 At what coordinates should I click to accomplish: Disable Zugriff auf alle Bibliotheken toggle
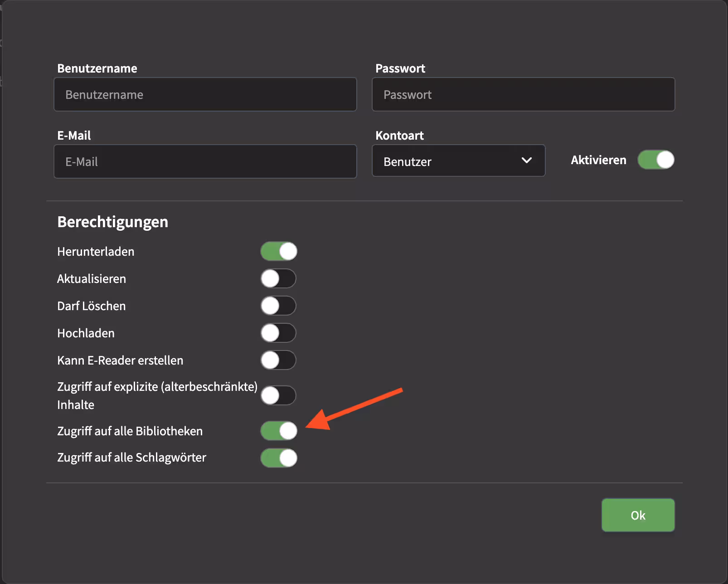click(279, 431)
